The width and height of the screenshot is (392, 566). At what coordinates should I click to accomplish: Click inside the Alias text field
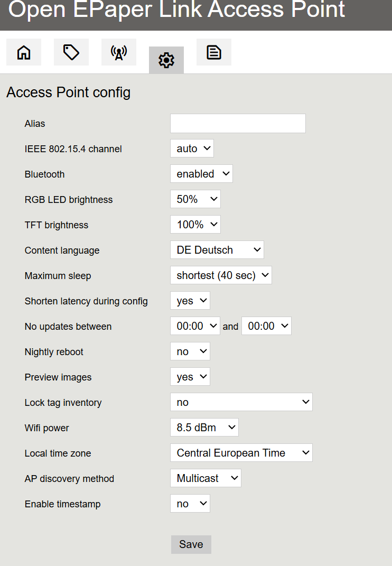click(237, 123)
